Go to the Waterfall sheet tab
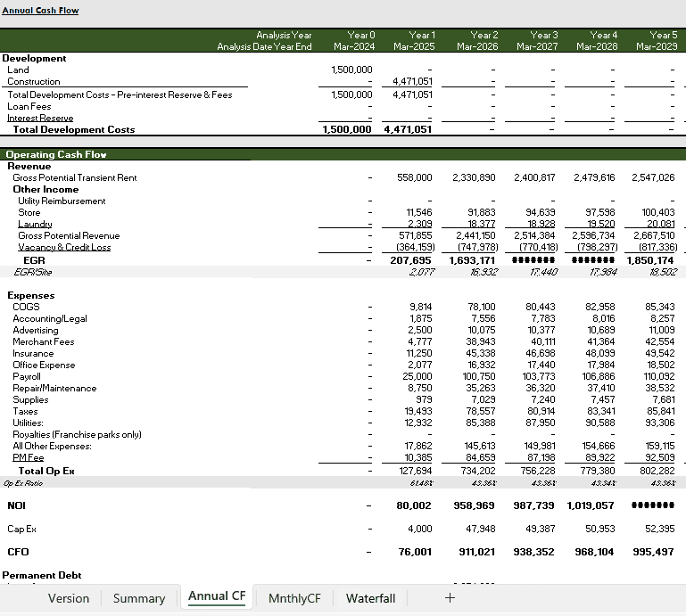The width and height of the screenshot is (686, 616). 370,598
